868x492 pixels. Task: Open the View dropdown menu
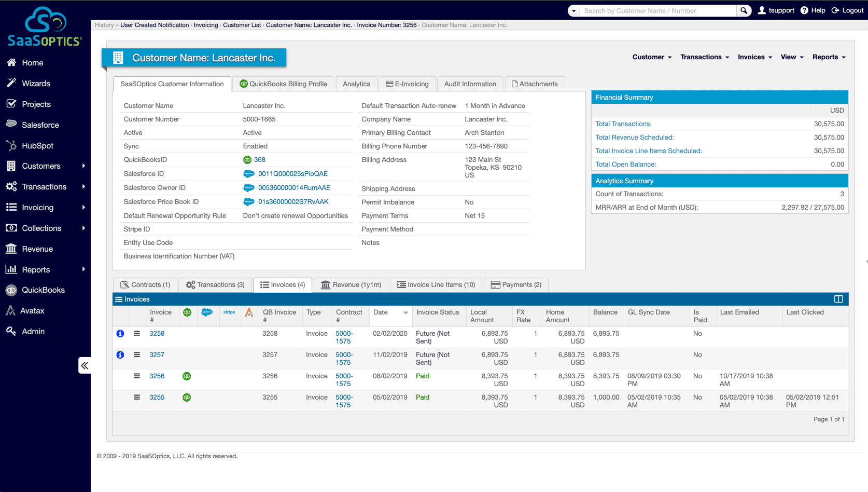pos(792,57)
